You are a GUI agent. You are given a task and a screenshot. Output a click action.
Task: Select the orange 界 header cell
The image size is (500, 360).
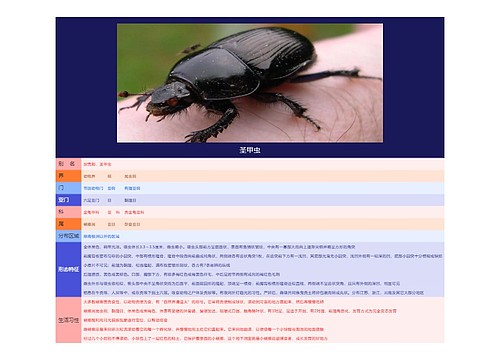tap(68, 176)
